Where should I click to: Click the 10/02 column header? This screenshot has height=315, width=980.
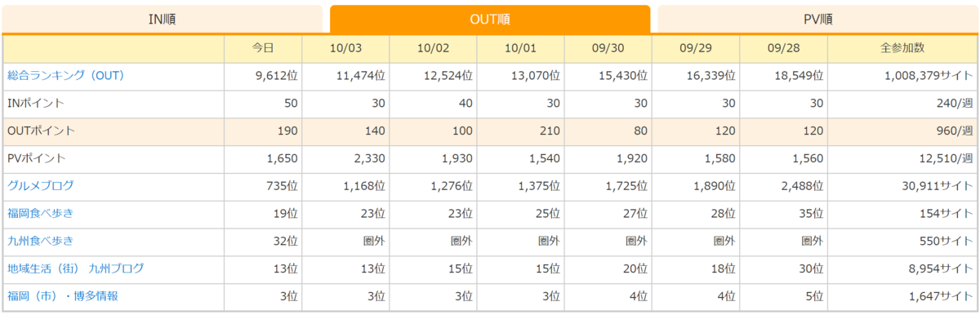(434, 48)
